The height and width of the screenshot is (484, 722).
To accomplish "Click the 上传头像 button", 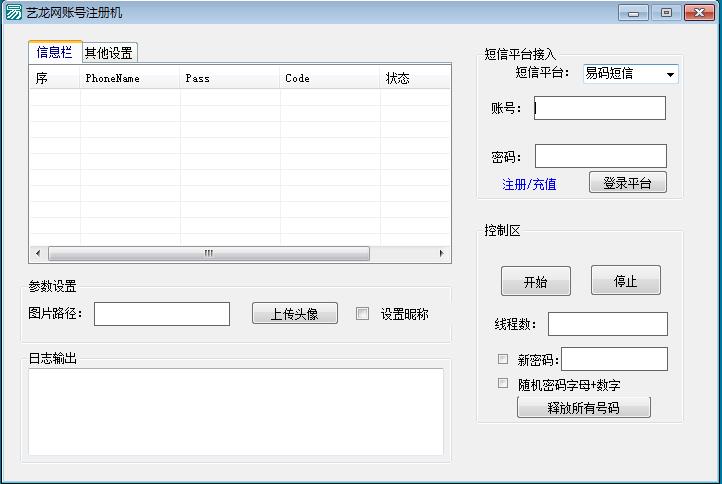I will (295, 314).
